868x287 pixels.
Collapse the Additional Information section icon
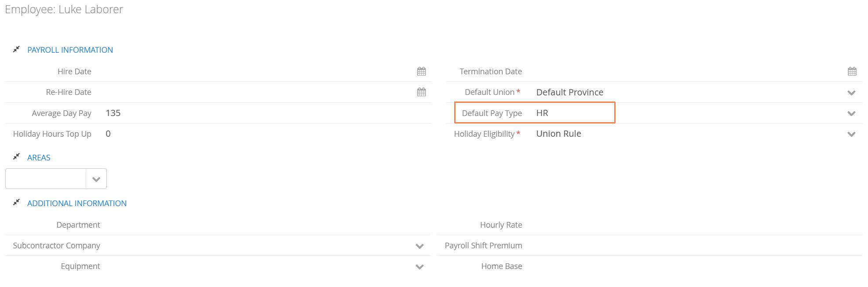pos(16,202)
